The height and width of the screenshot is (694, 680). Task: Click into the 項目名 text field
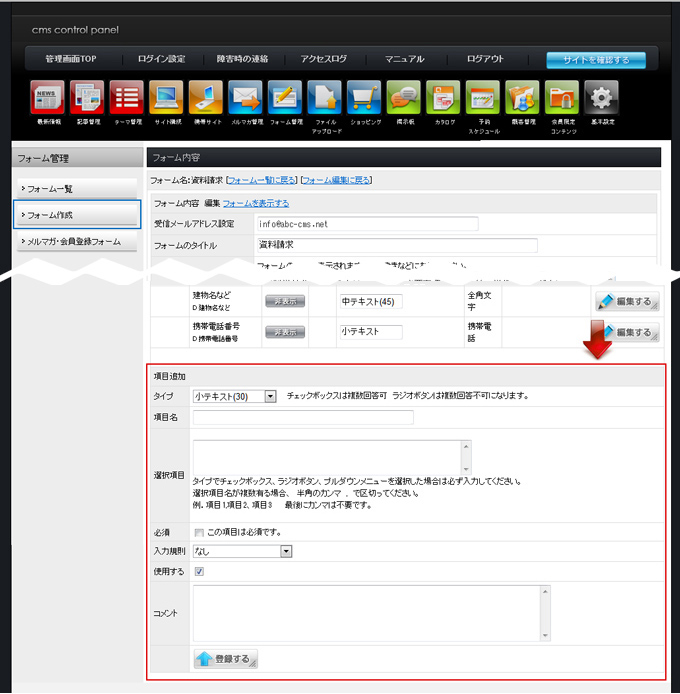click(303, 417)
